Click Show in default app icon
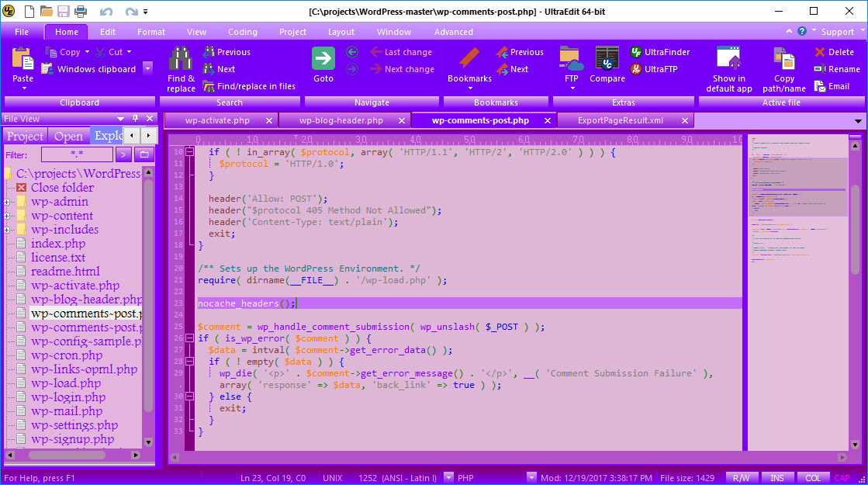The height and width of the screenshot is (485, 868). coord(728,59)
